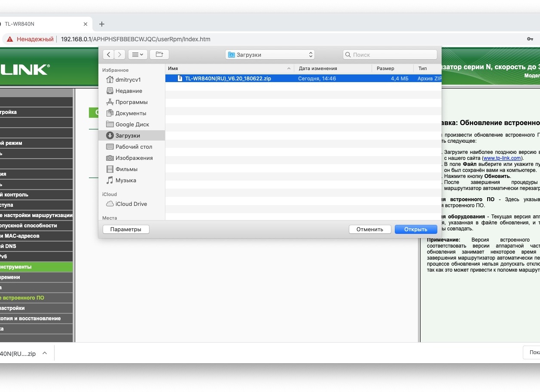This screenshot has width=540, height=392.
Task: Click the Параметры button
Action: pos(126,229)
